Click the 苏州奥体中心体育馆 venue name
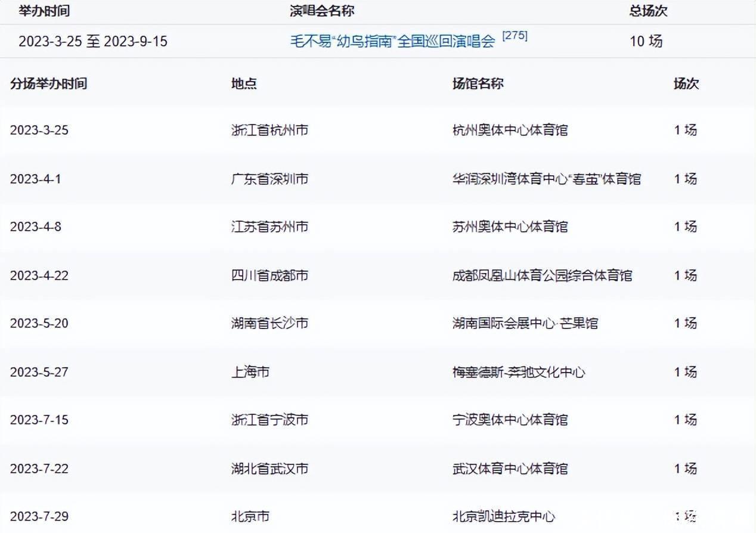 coord(510,227)
